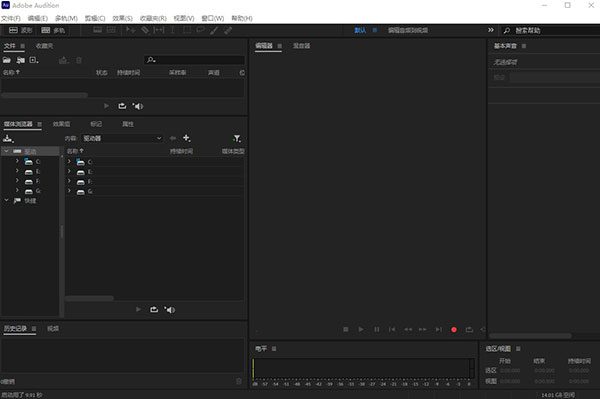Viewport: 600px width, 399px height.
Task: Expand workspace overflow double-chevron
Action: 491,30
